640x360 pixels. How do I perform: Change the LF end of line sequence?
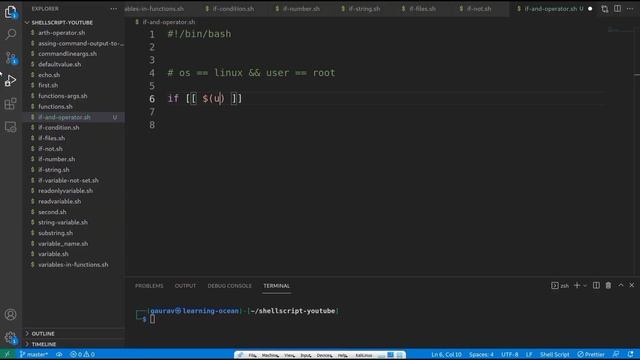point(529,354)
